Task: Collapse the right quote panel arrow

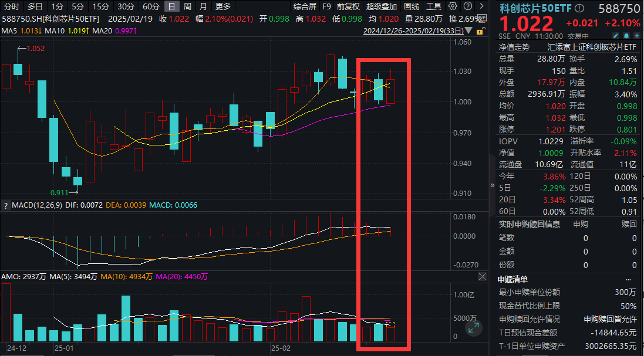Action: click(493, 185)
